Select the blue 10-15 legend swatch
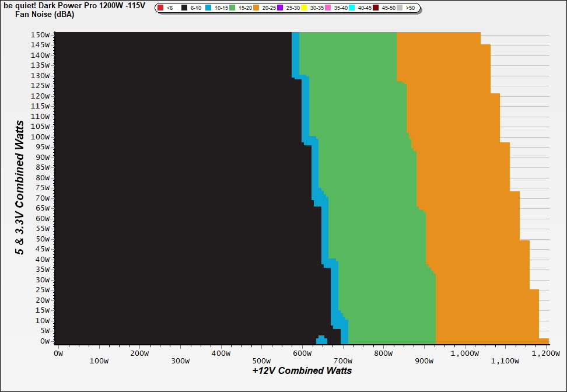The image size is (567, 392). [x=208, y=8]
